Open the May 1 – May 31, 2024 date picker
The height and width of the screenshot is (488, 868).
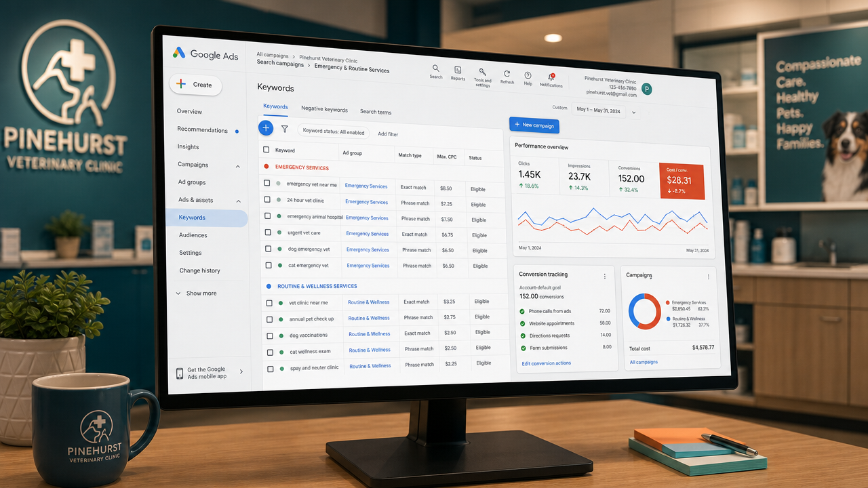click(606, 110)
